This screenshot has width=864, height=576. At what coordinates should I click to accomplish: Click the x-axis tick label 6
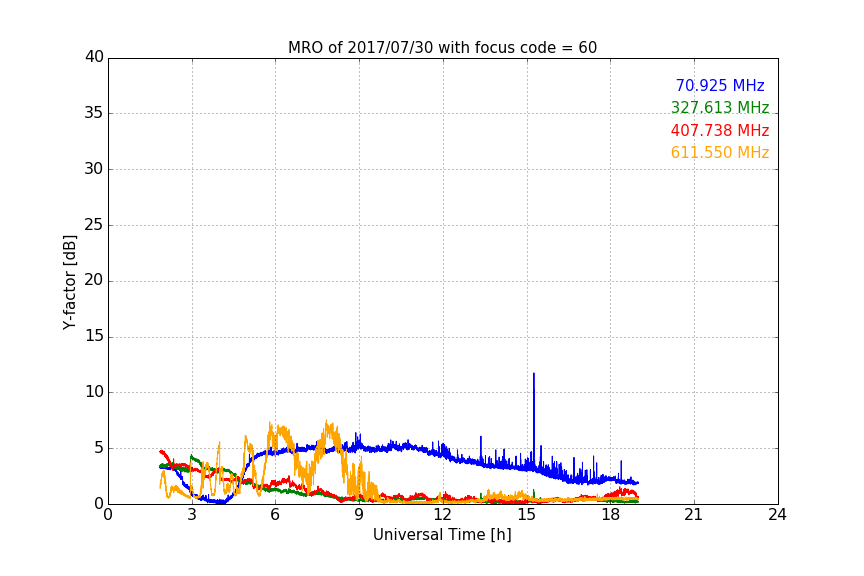click(275, 515)
